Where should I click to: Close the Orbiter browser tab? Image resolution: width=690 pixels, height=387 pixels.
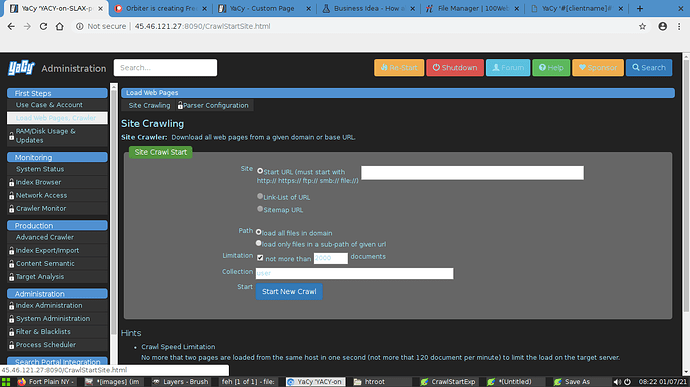[x=204, y=8]
